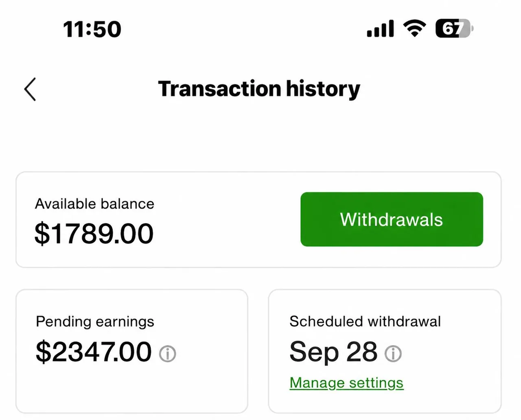Tap the Available balance card background
Image resolution: width=521 pixels, height=420 pixels.
[258, 220]
